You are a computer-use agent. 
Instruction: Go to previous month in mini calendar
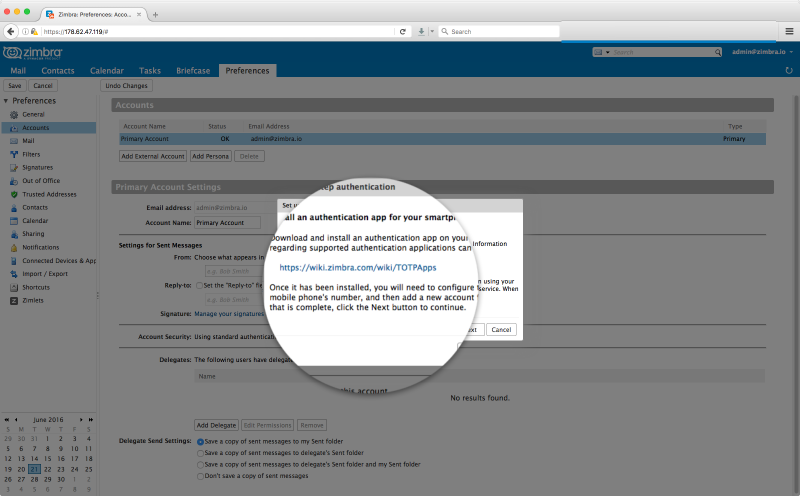coord(16,419)
